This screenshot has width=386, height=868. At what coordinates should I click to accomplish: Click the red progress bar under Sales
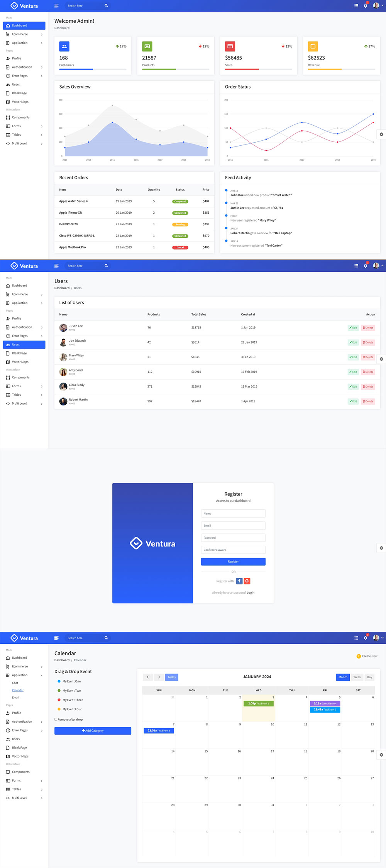242,69
